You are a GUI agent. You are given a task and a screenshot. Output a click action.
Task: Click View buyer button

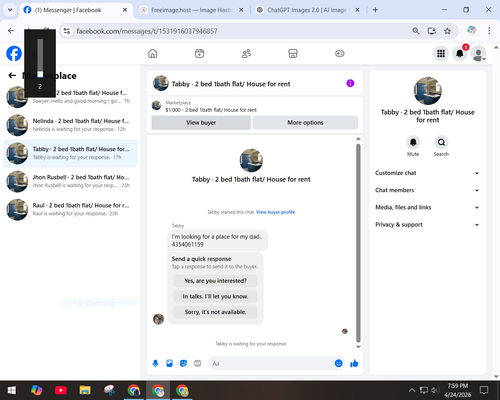[201, 123]
